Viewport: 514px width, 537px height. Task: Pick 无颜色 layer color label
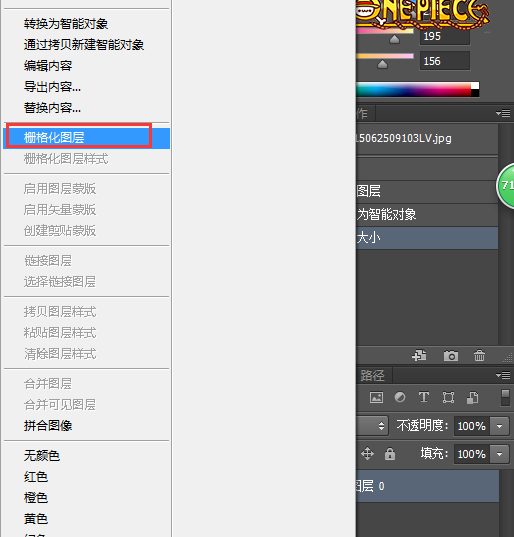(42, 456)
